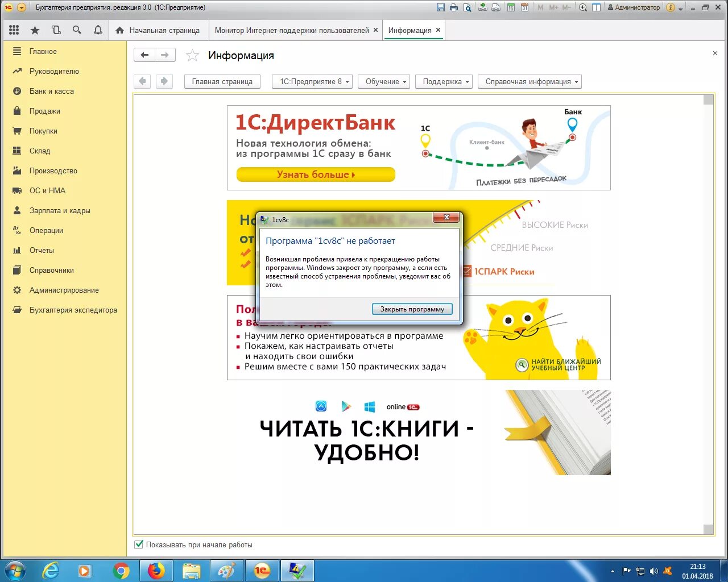Expand the arrow next to the info icon
728x582 pixels.
(680, 8)
